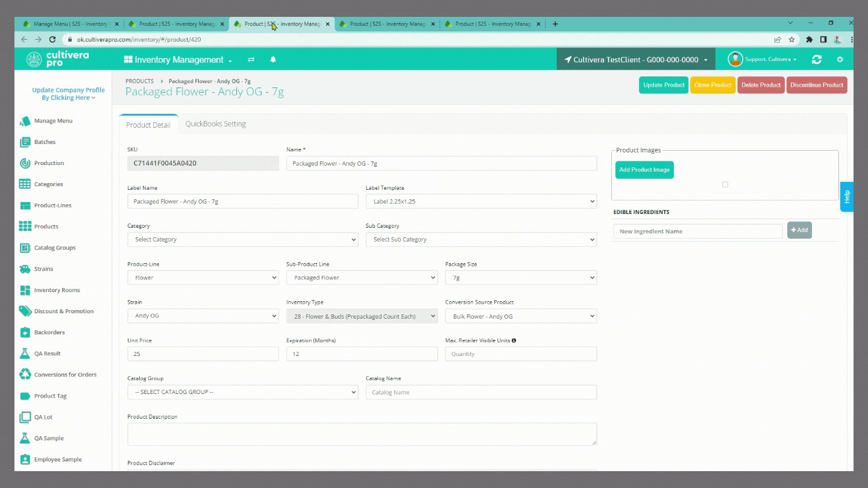Click the Add Product Image button

(x=644, y=170)
